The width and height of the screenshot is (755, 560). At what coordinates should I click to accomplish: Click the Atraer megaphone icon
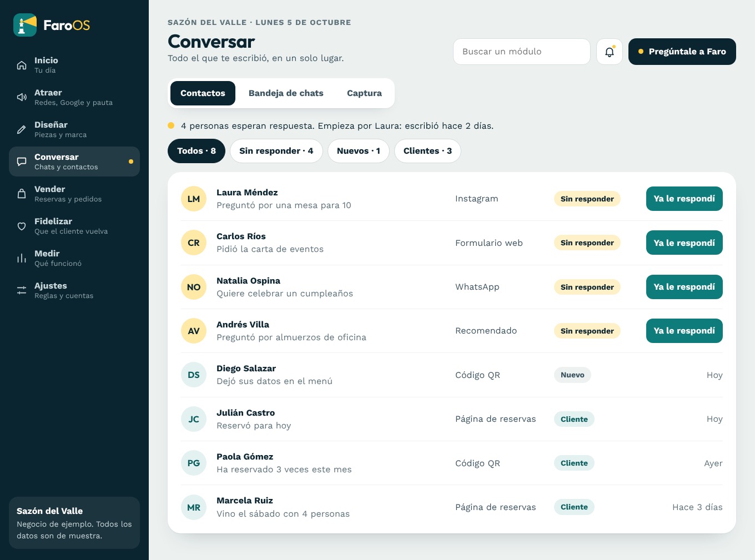click(22, 97)
